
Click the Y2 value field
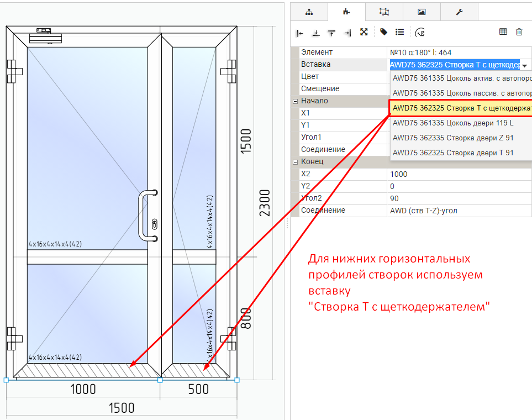460,186
